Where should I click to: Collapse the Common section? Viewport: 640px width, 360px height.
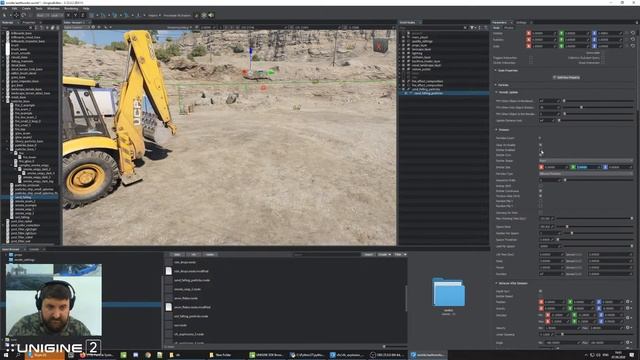click(x=496, y=85)
